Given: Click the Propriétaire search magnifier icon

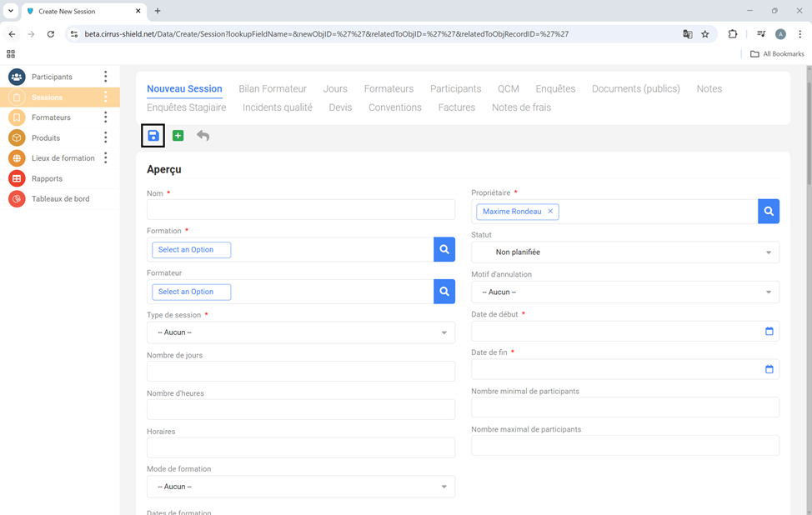Looking at the screenshot, I should pos(768,212).
